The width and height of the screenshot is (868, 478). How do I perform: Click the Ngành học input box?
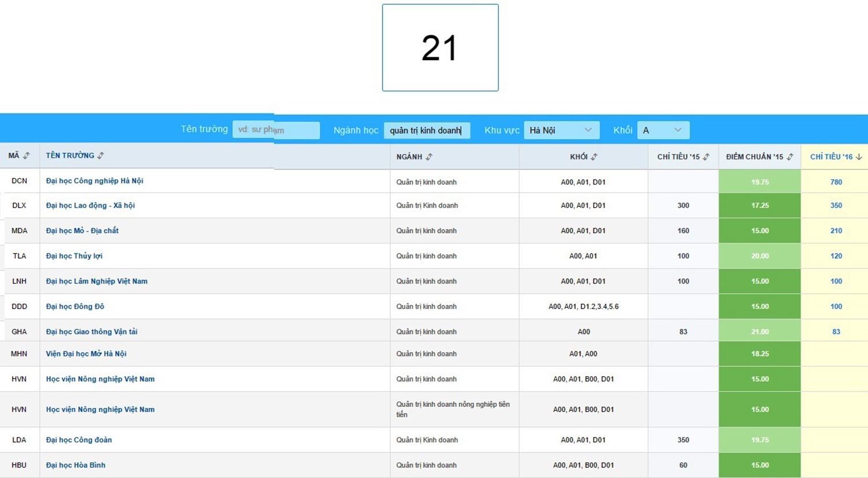[x=426, y=130]
